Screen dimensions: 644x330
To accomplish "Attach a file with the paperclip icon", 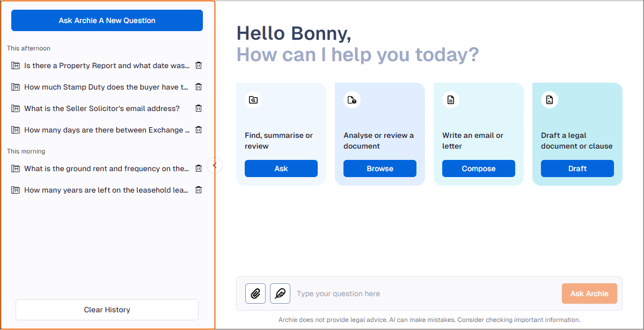I will [x=255, y=294].
